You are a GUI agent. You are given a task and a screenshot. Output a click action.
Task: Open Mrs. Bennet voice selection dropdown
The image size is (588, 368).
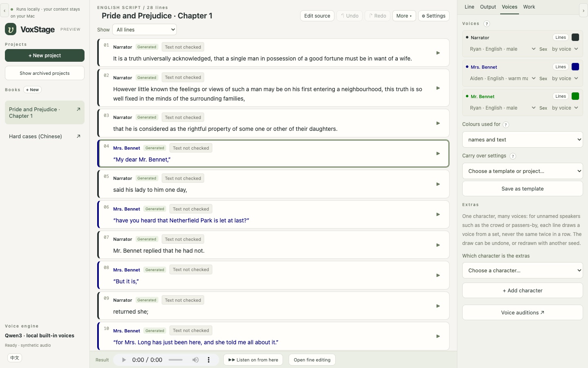502,79
